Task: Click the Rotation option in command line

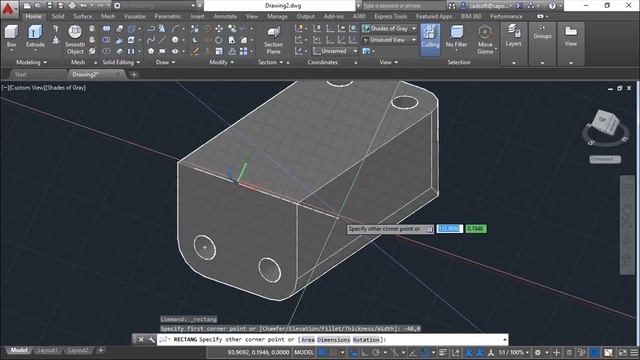Action: point(366,340)
